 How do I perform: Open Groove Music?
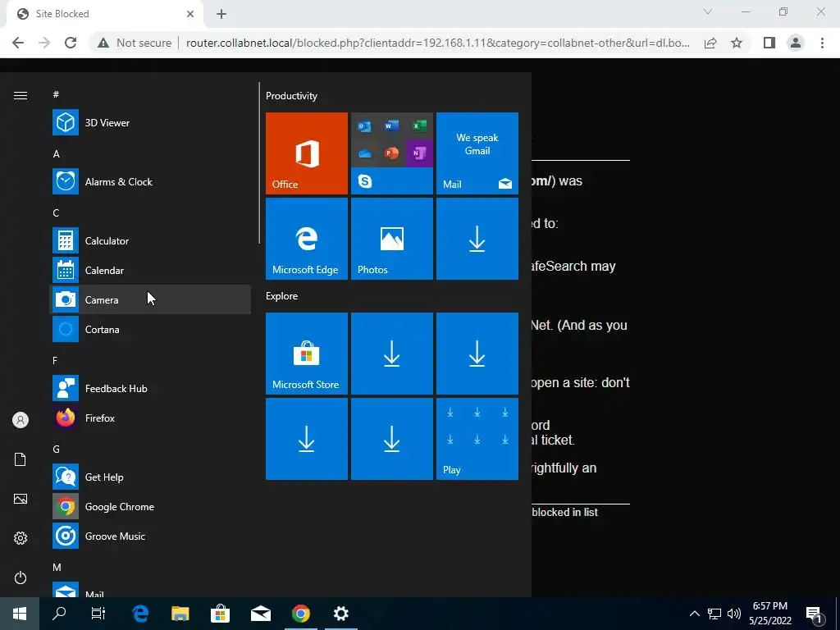[x=150, y=536]
